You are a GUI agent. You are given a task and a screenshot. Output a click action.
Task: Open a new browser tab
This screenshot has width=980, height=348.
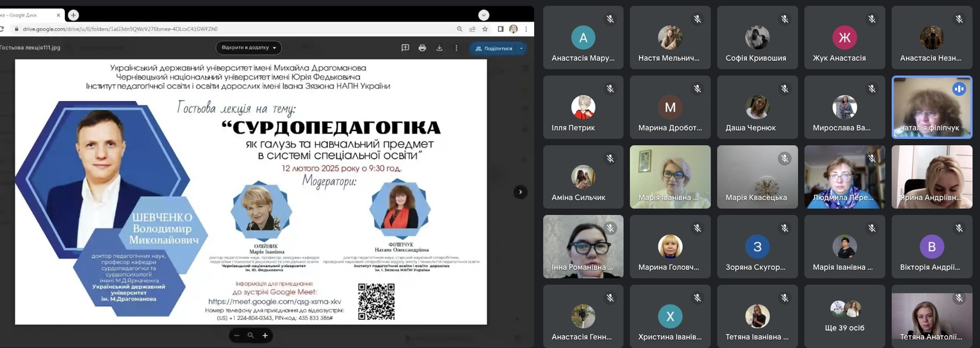pyautogui.click(x=73, y=15)
